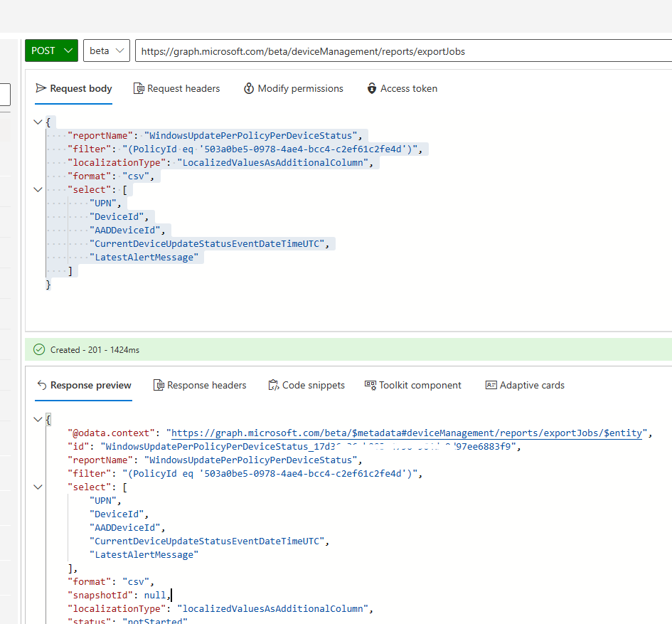
Task: Click the Response headers document icon
Action: pyautogui.click(x=159, y=385)
